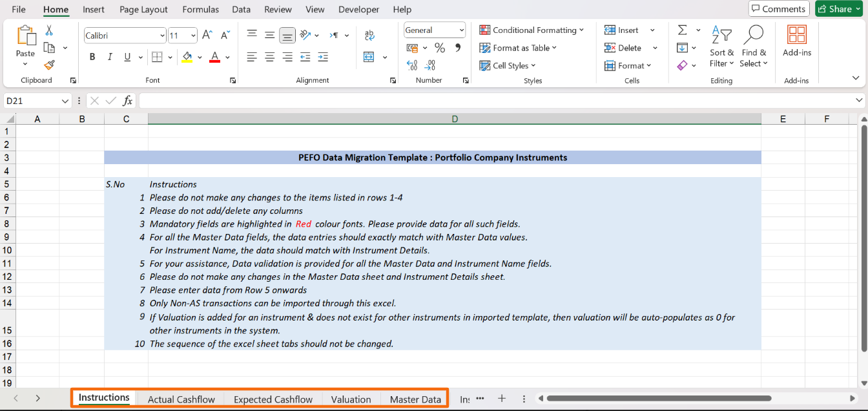Click the Comments button
The height and width of the screenshot is (411, 868).
(778, 9)
